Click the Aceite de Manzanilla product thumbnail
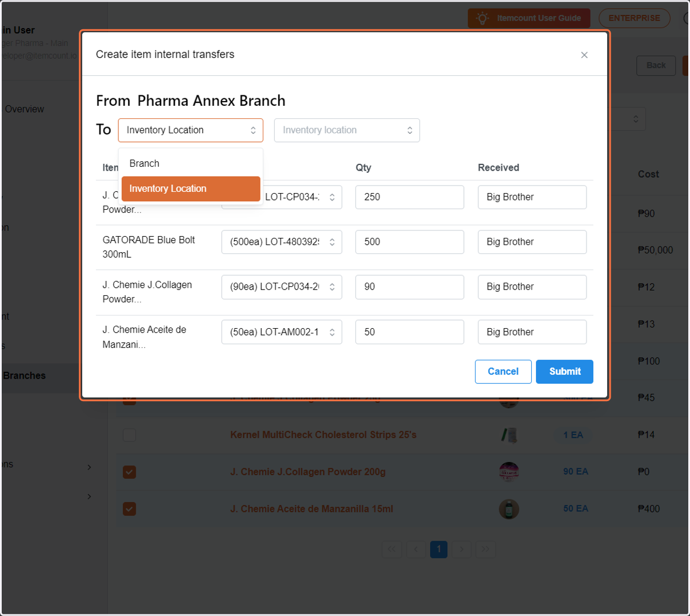This screenshot has height=616, width=690. (x=509, y=509)
